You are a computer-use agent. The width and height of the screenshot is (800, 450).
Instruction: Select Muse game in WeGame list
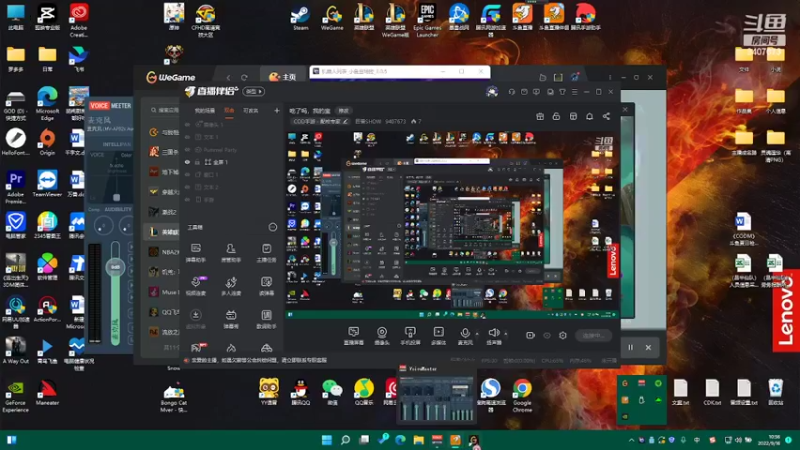click(x=164, y=292)
